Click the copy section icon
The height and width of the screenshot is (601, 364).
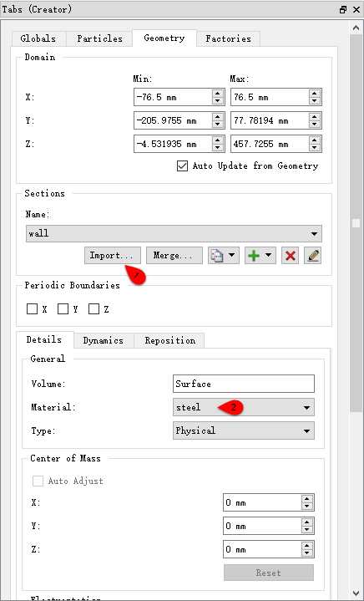pos(218,256)
